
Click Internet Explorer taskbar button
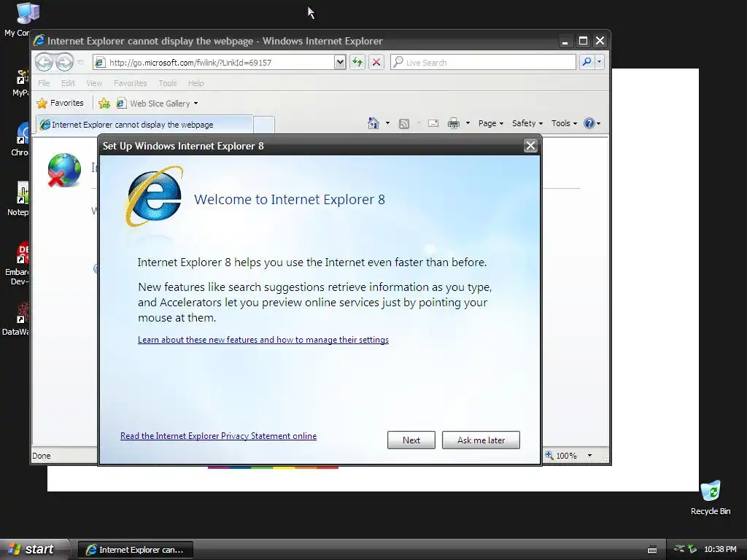click(x=135, y=550)
